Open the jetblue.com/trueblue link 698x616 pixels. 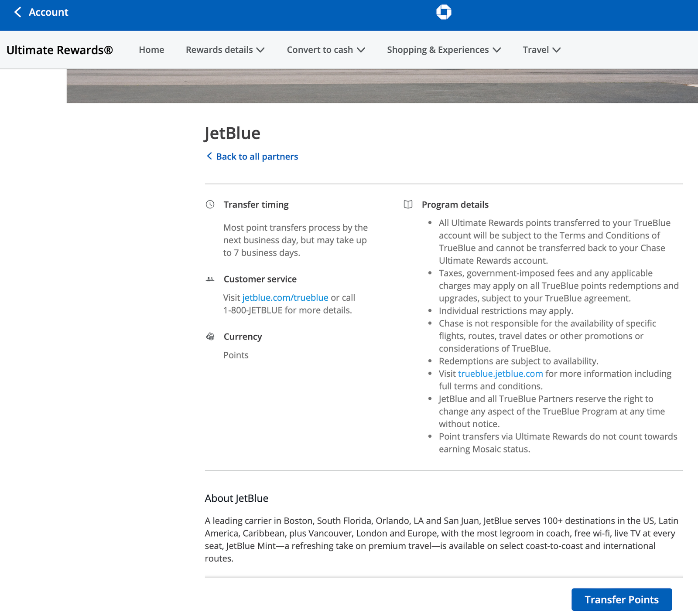point(285,298)
